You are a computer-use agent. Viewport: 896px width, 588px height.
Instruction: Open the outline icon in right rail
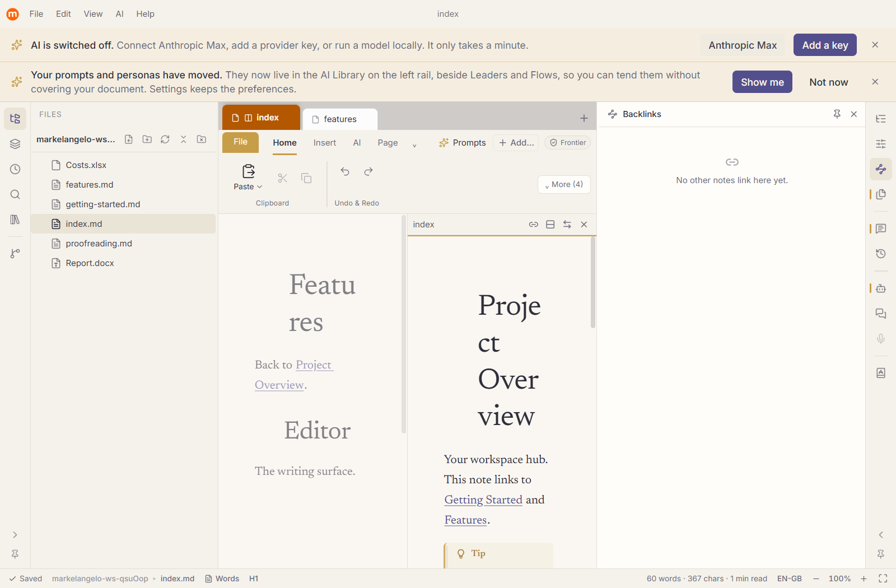881,119
